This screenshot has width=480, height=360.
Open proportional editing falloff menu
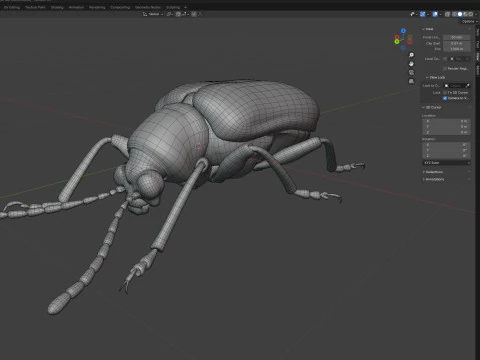pos(200,14)
